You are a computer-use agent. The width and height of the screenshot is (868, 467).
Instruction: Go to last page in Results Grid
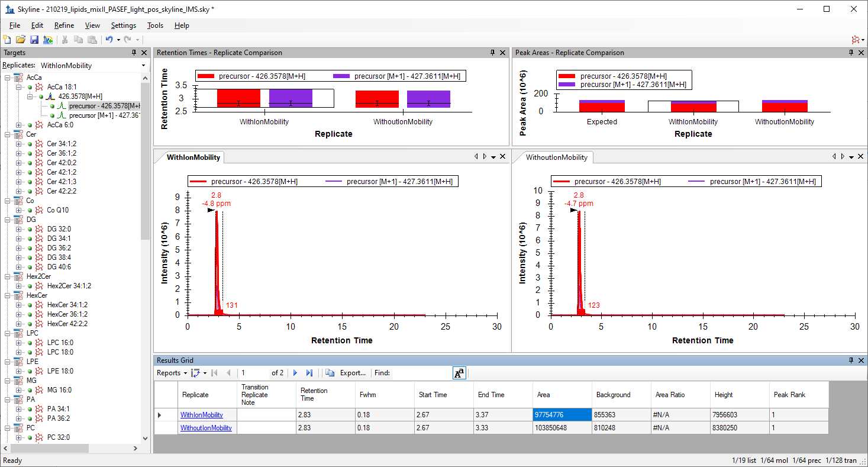(x=309, y=373)
